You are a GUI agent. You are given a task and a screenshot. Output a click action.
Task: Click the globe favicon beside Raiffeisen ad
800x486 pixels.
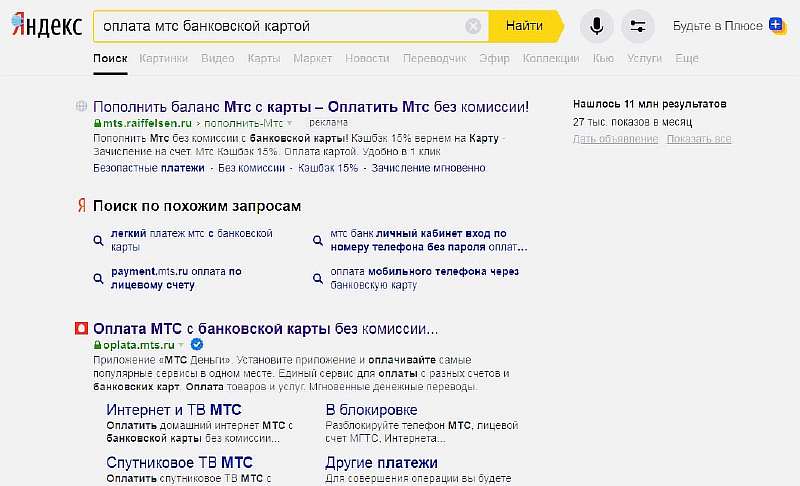(x=81, y=106)
